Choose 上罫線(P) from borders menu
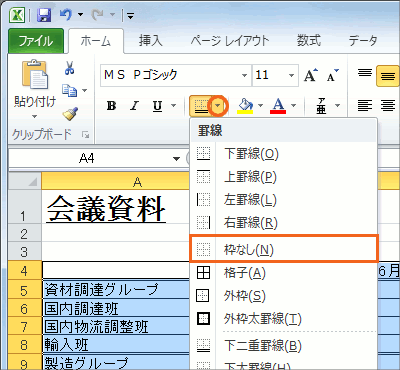400x370 pixels. pos(283,177)
